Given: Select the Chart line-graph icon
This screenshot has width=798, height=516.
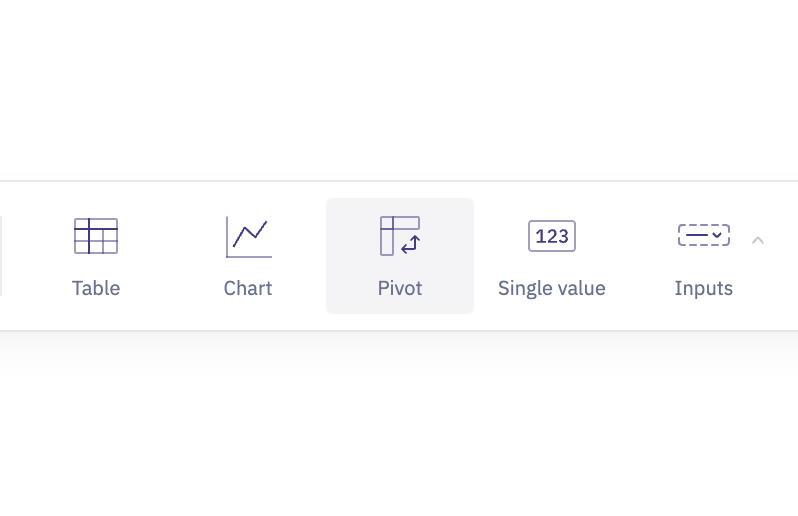Looking at the screenshot, I should click(248, 236).
